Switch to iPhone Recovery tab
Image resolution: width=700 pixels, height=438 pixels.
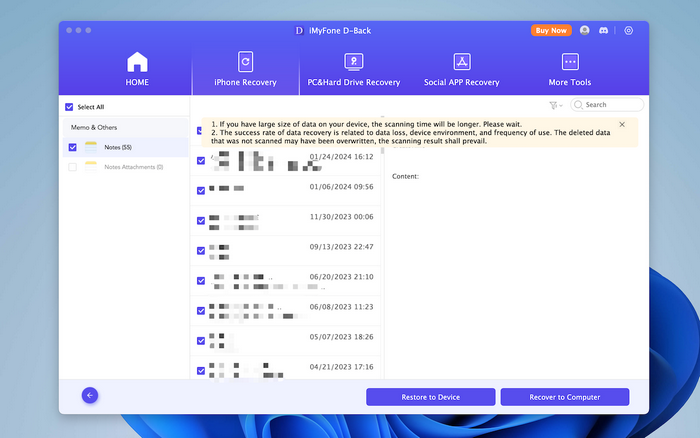(x=245, y=69)
